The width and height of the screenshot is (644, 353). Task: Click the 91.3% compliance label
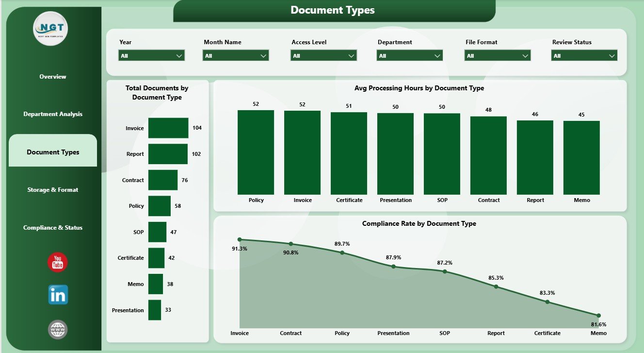coord(240,249)
